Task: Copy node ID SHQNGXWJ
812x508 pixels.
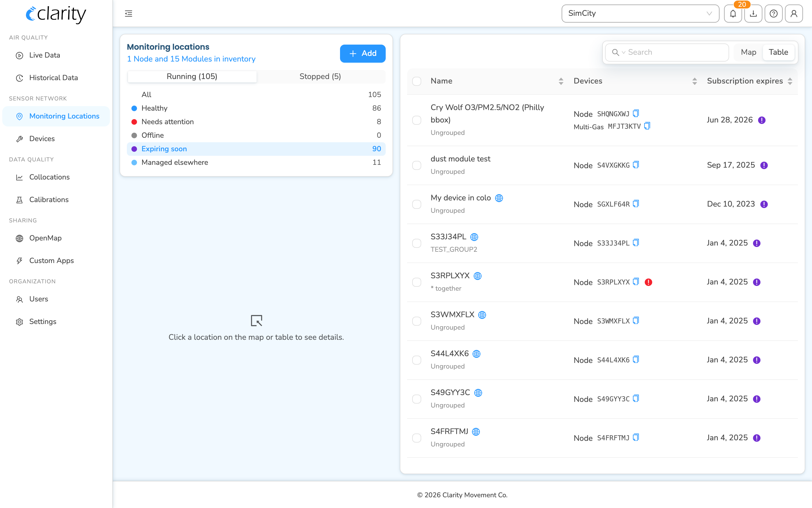Action: click(x=636, y=113)
